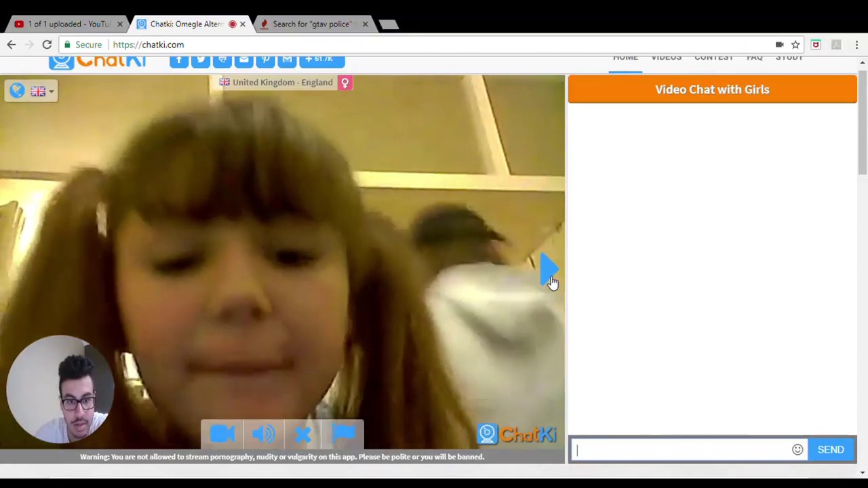The height and width of the screenshot is (488, 868).
Task: Click the red recording indicator on tab
Action: 233,24
